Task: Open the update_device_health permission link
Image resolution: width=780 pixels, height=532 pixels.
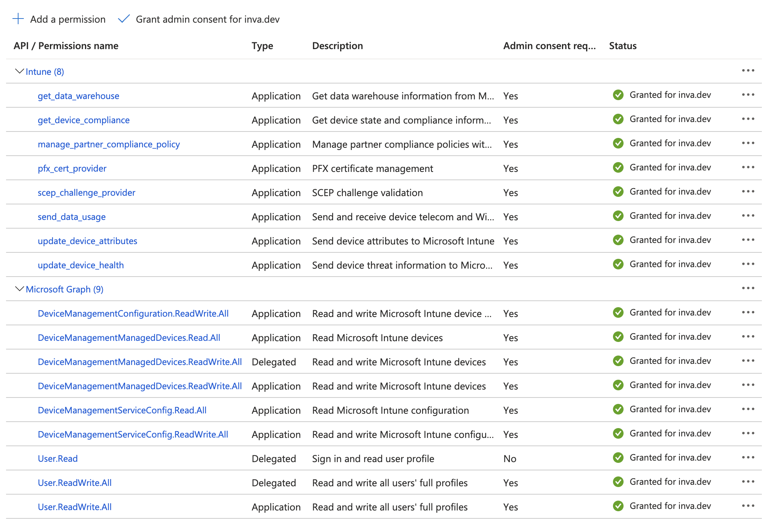Action: click(81, 265)
